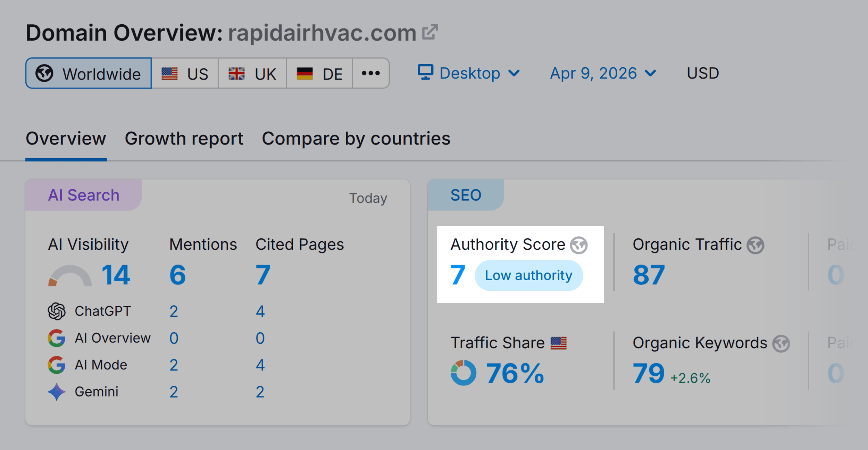Select the DE country filter
868x450 pixels.
pyautogui.click(x=319, y=73)
